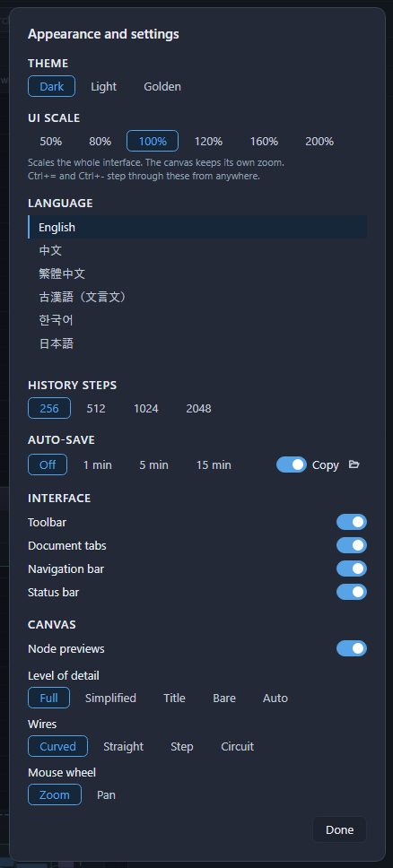
Task: Set UI scale to 200%
Action: (319, 141)
